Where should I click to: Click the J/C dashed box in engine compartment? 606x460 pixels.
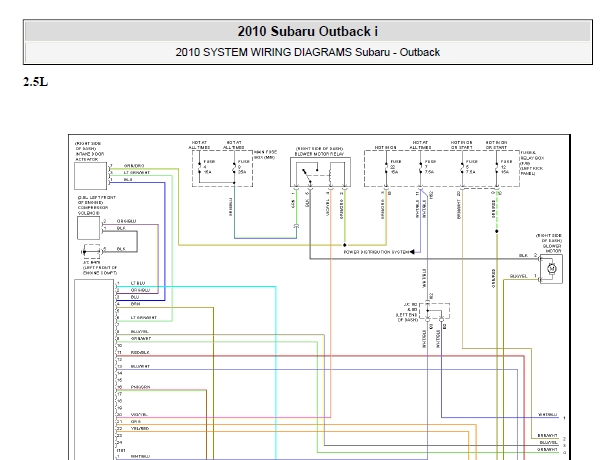tap(92, 252)
